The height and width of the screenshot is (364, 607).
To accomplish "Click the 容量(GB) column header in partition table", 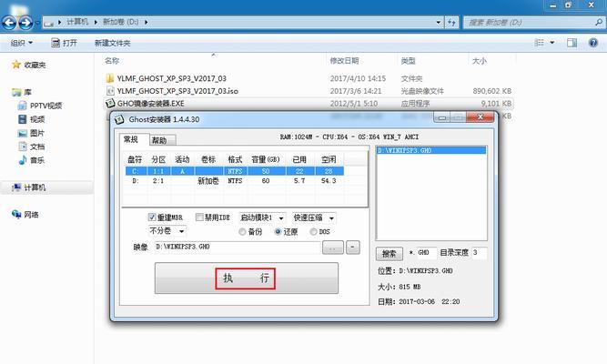I will [x=266, y=159].
